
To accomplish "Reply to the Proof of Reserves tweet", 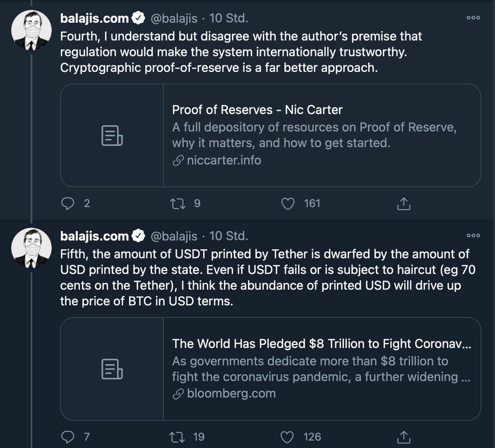I will click(68, 204).
